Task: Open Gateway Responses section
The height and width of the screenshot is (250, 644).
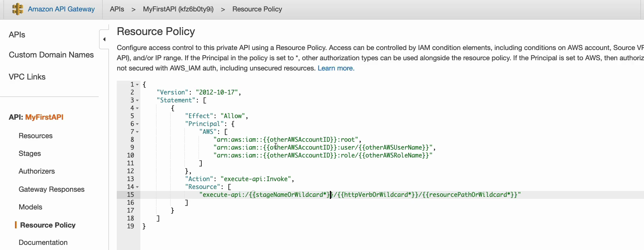Action: [52, 189]
